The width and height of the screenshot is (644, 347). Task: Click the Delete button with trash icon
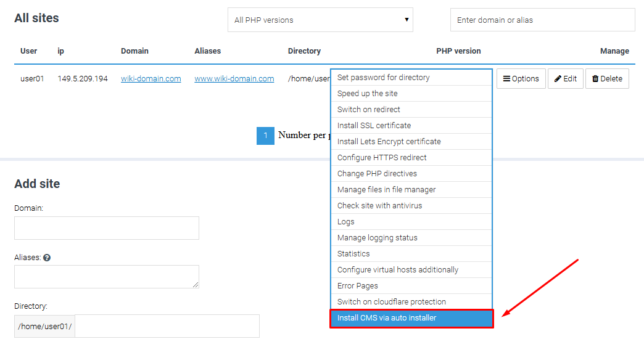click(607, 79)
